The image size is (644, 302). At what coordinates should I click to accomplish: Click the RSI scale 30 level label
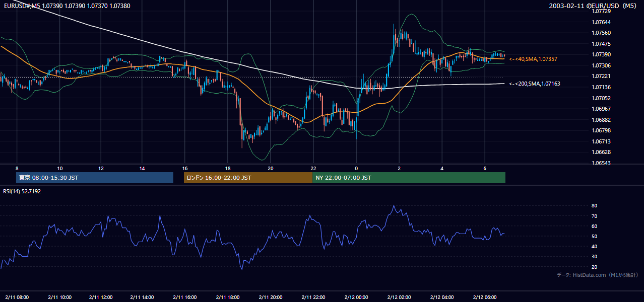[x=595, y=256]
